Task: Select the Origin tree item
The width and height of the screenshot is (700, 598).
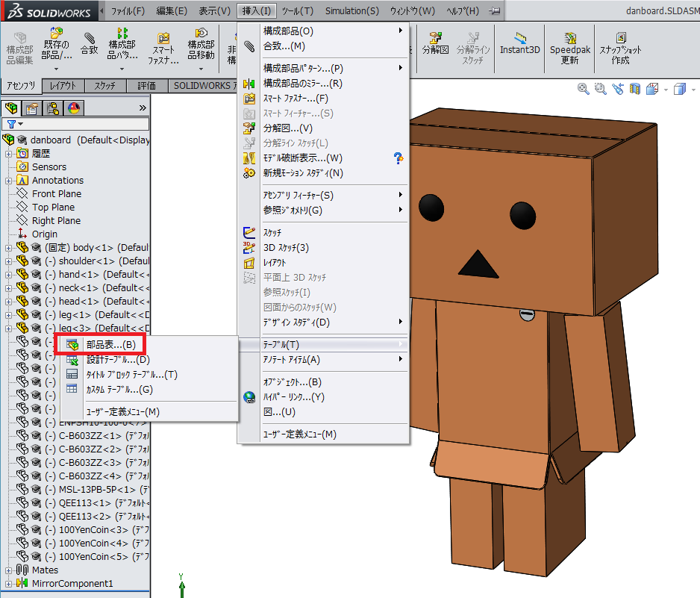Action: (x=44, y=234)
